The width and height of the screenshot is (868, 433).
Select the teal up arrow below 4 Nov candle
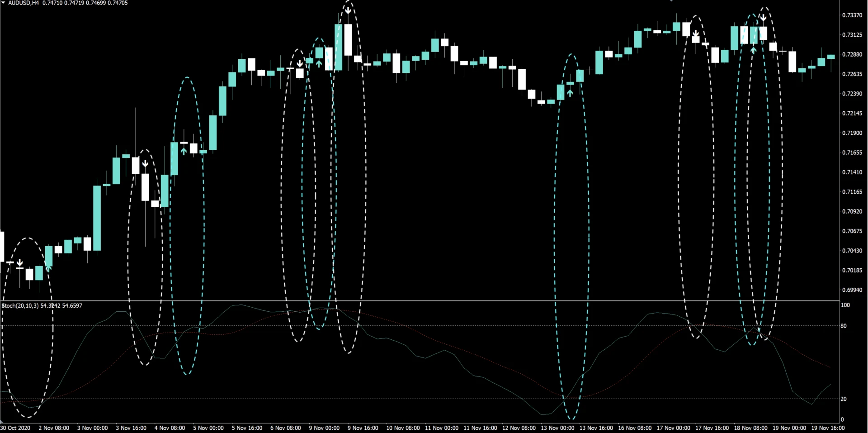pos(184,151)
